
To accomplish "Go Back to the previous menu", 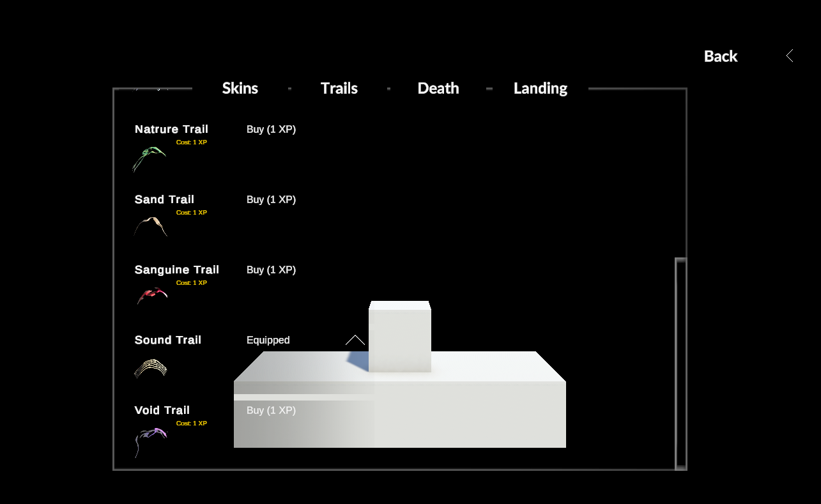I will click(x=721, y=56).
